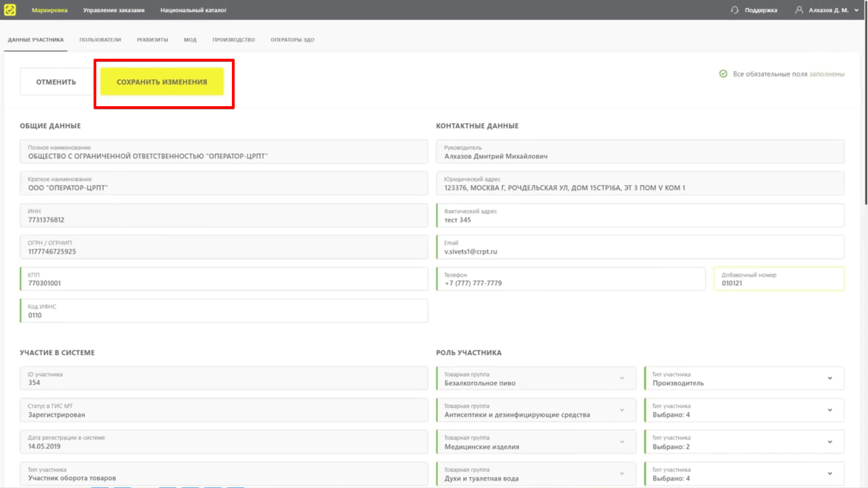Expand the Алхазов Д. М. account menu arrow

pos(856,10)
